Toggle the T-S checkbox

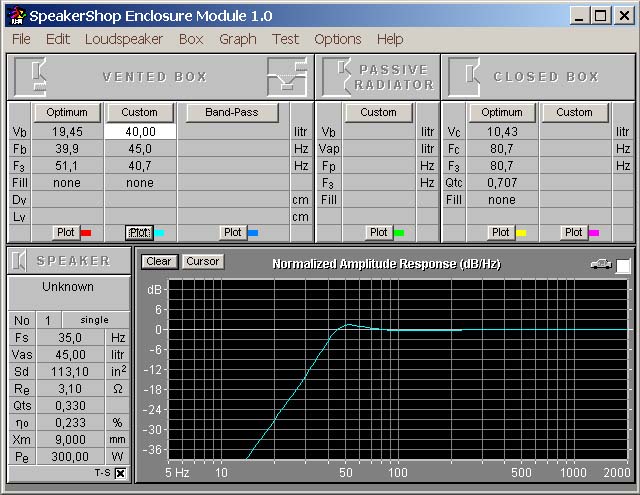(120, 473)
